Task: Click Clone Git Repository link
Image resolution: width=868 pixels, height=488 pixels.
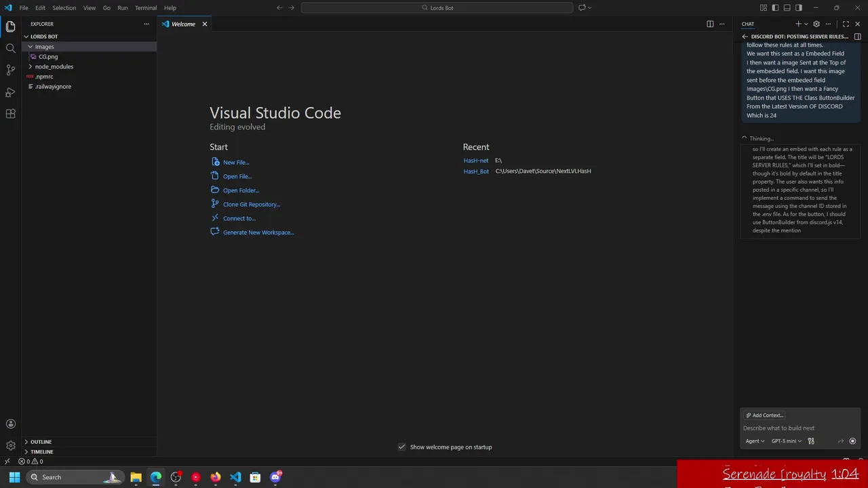Action: click(251, 204)
